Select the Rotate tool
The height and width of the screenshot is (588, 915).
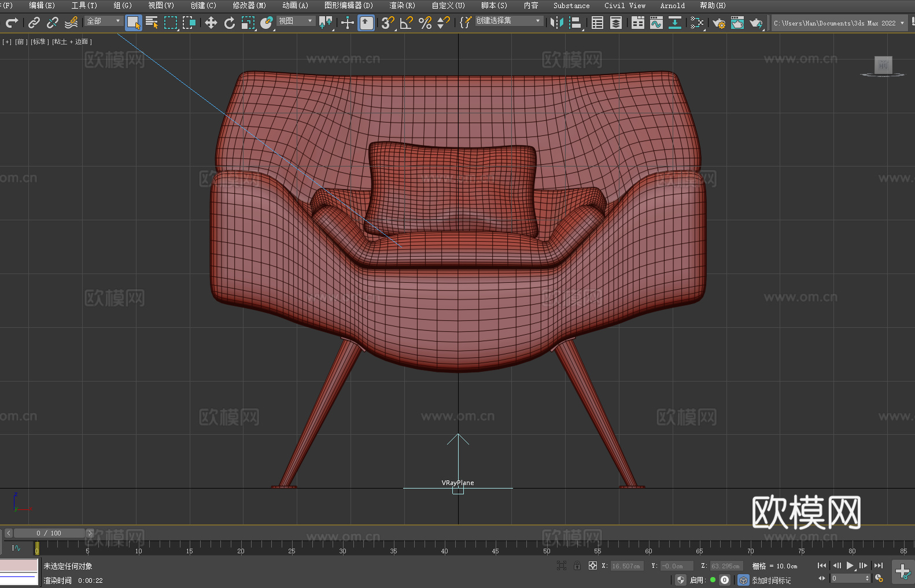coord(230,23)
